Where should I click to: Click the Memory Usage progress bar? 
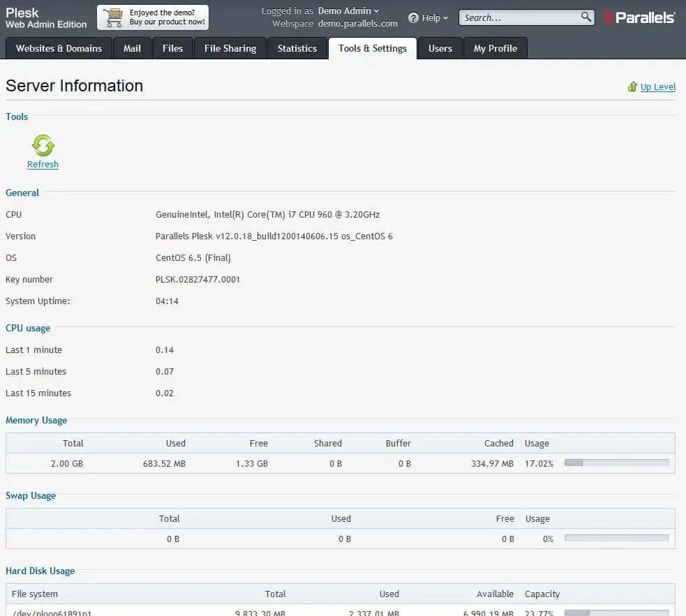point(616,463)
